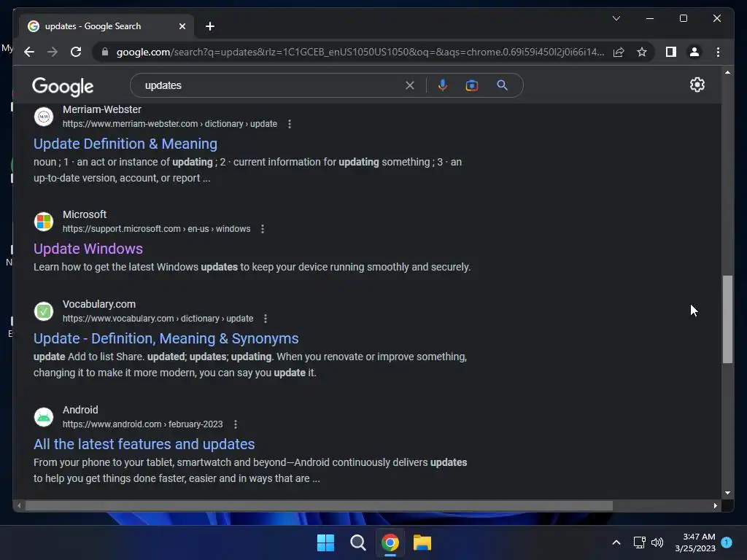Search by image with camera icon
Viewport: 747px width, 560px height.
click(x=472, y=85)
